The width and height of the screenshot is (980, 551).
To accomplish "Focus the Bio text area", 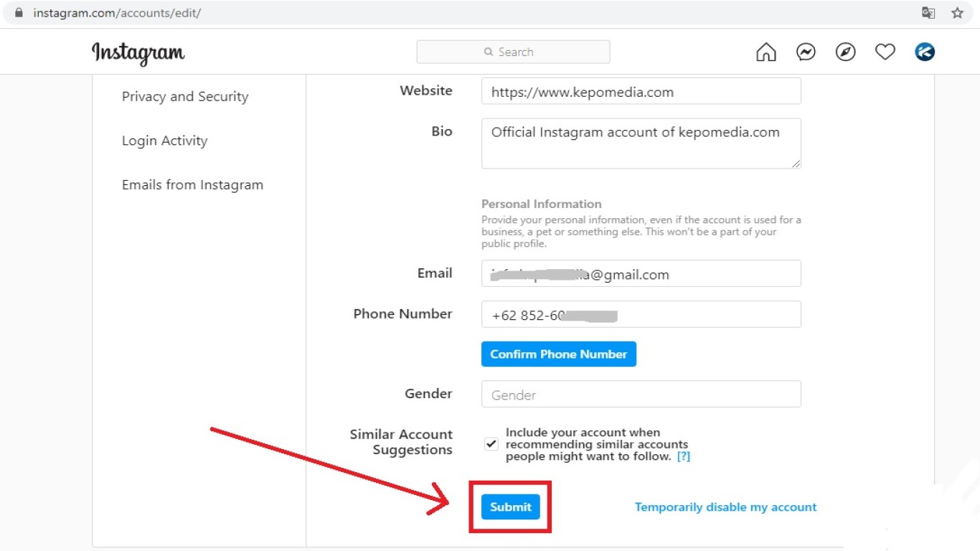I will tap(641, 143).
